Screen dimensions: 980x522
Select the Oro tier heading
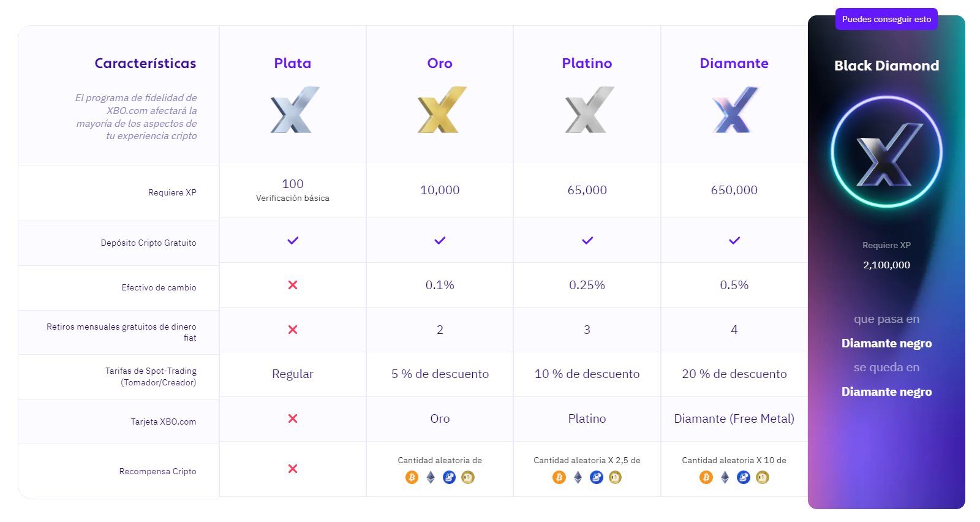(440, 63)
